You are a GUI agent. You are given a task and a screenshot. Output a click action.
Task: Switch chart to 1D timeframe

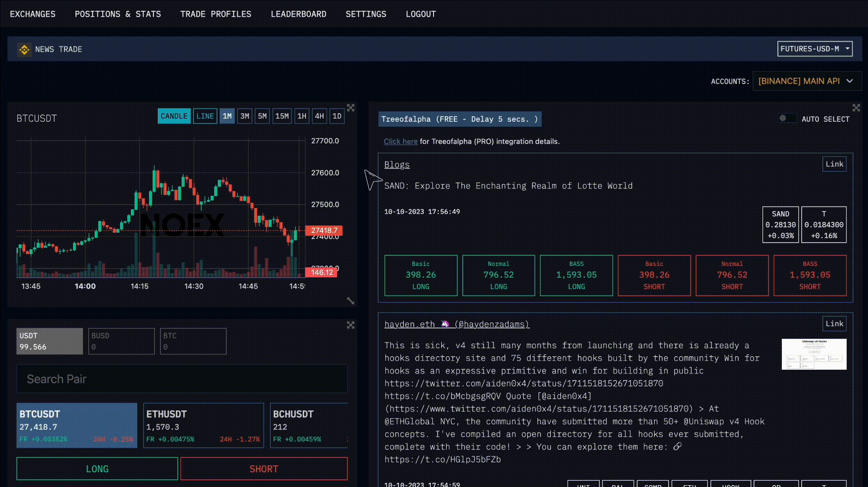point(337,116)
